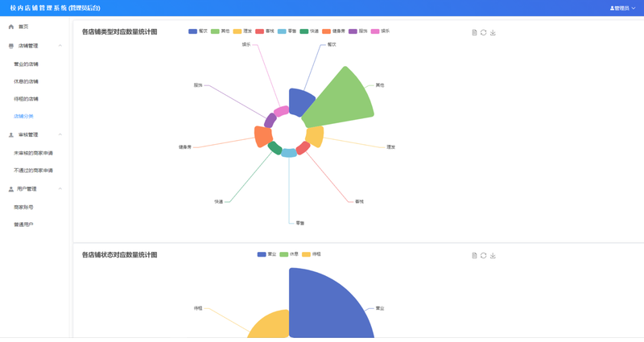The height and width of the screenshot is (342, 644).
Task: Click the title 各店铺类型对应数量统计图
Action: coord(119,32)
